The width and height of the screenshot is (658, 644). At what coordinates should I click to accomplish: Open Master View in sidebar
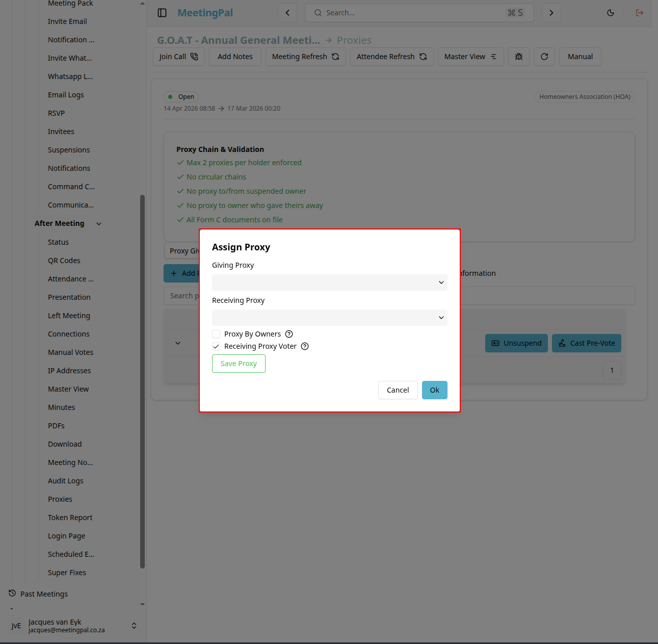[68, 389]
